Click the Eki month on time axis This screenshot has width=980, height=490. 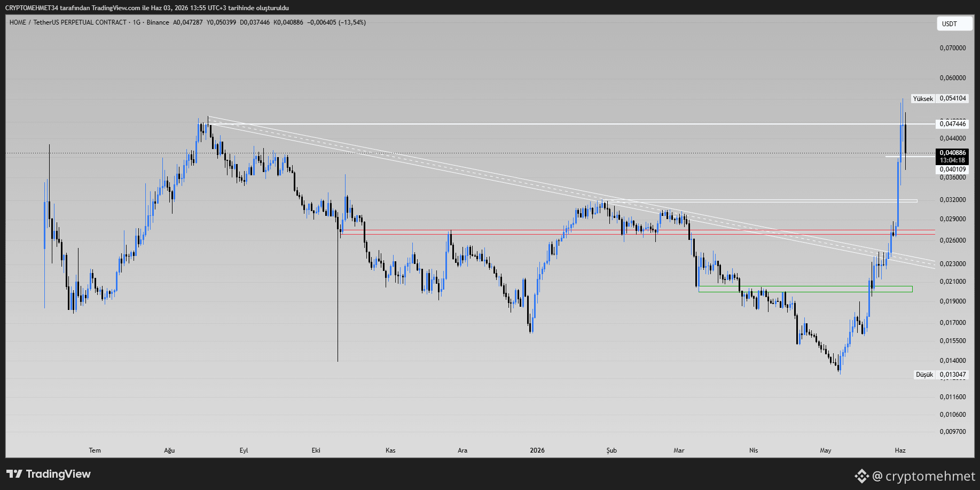coord(316,450)
